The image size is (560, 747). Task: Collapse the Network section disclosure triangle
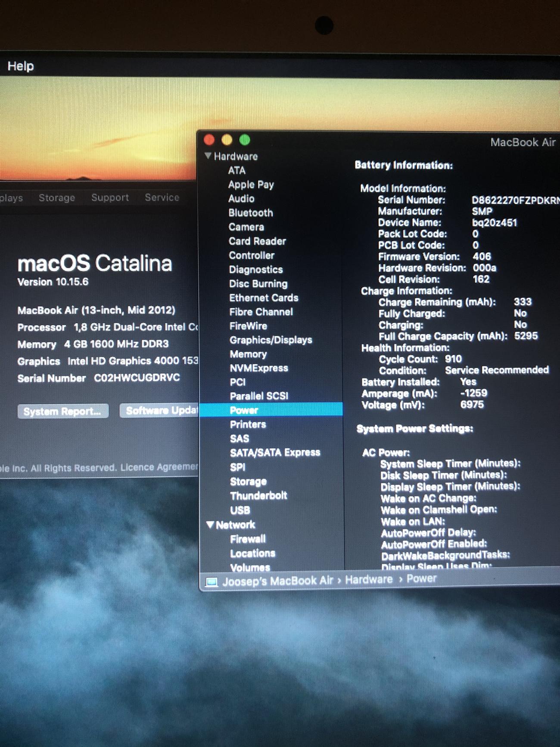click(x=210, y=525)
